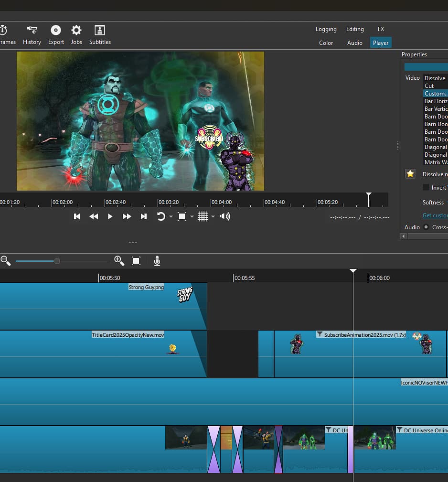Image resolution: width=448 pixels, height=482 pixels.
Task: Click the record audio microphone icon
Action: [x=157, y=261]
